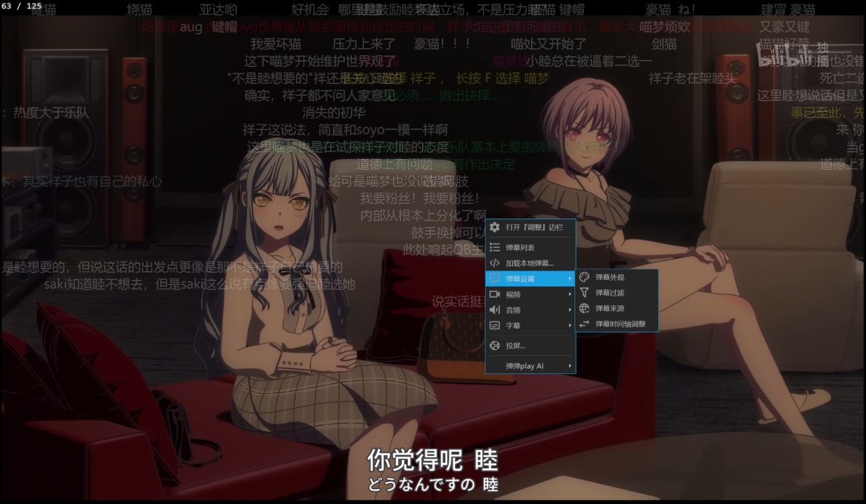The width and height of the screenshot is (866, 504).
Task: Click the palette icon for 弹幕外观
Action: pos(585,277)
